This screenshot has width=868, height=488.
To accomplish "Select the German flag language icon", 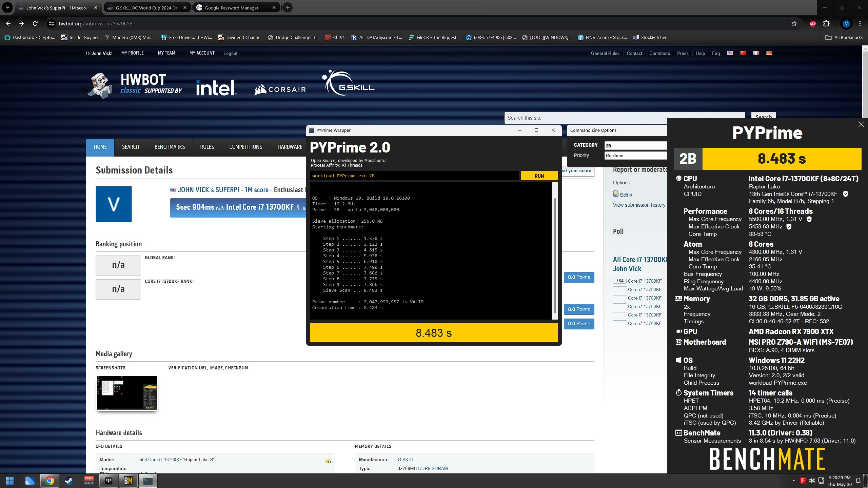I will tap(769, 53).
